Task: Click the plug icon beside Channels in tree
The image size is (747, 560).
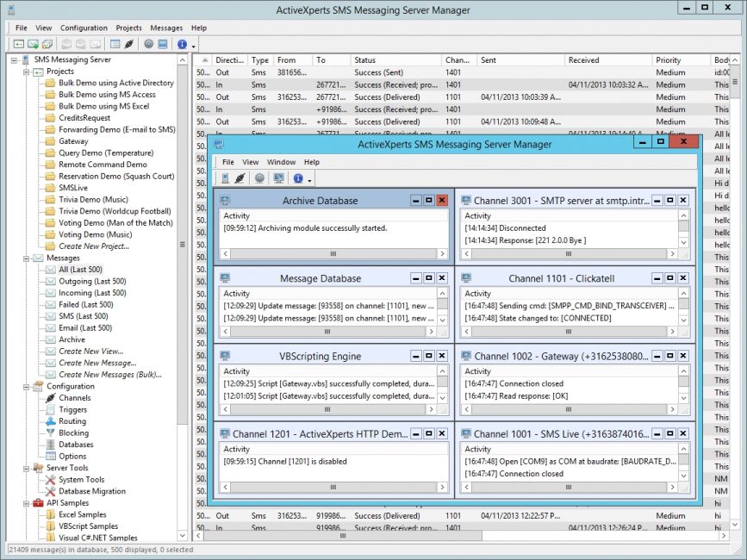Action: click(51, 398)
